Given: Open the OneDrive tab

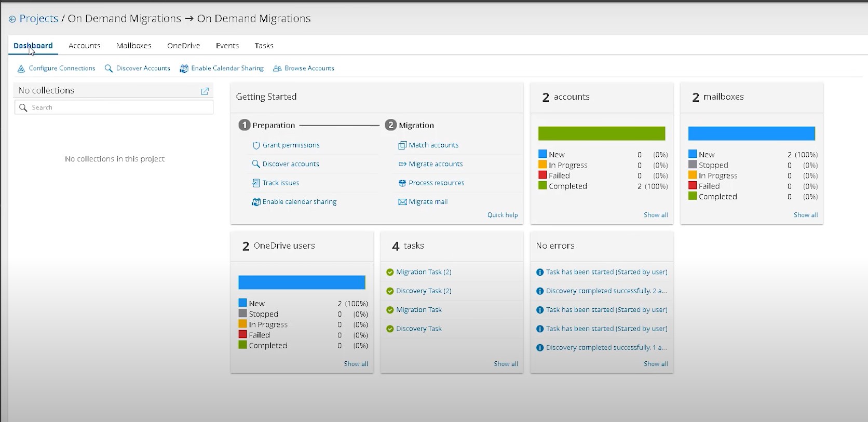Looking at the screenshot, I should pos(183,46).
